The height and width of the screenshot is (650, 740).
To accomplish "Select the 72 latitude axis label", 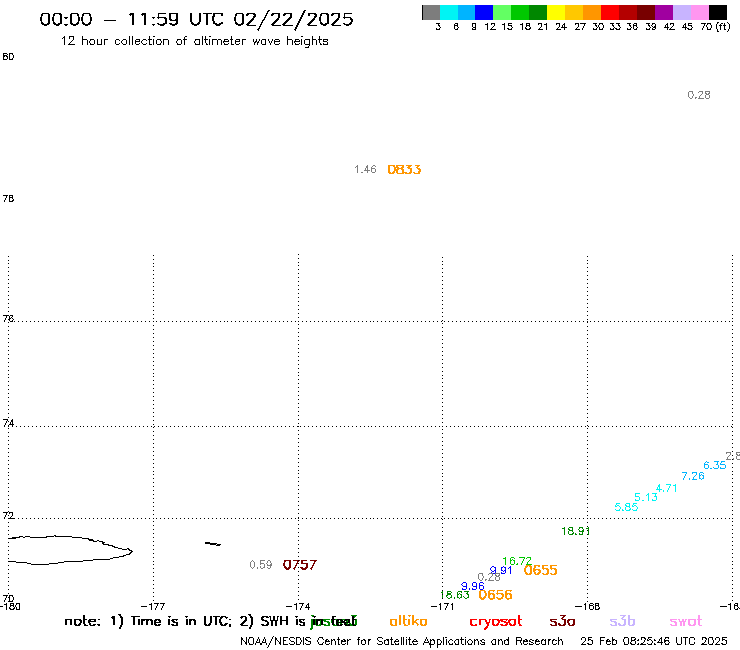I will [8, 515].
